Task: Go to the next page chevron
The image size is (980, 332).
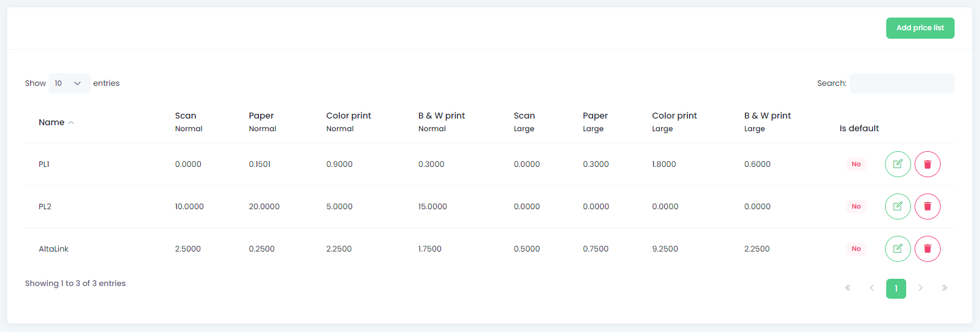Action: point(920,288)
